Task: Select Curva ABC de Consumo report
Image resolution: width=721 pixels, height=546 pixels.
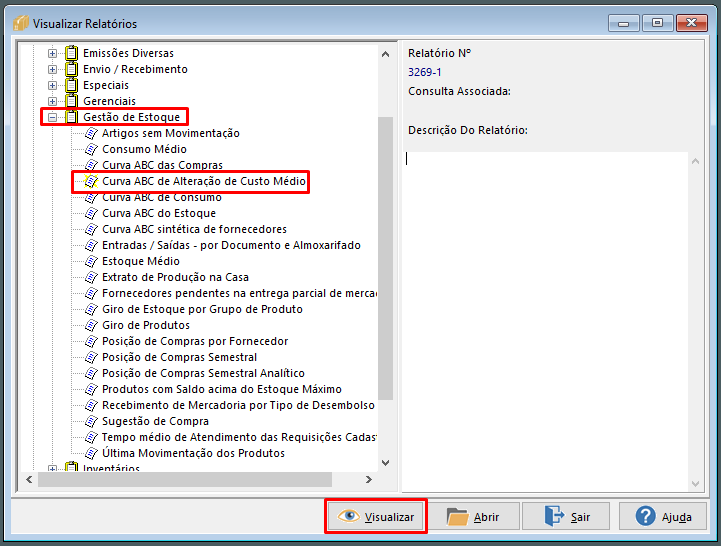Action: (162, 197)
